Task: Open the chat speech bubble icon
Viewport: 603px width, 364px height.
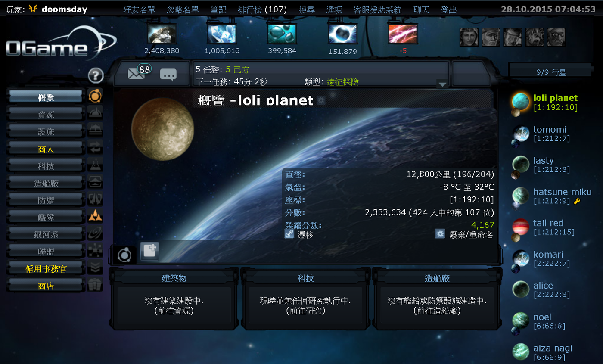Action: tap(168, 75)
